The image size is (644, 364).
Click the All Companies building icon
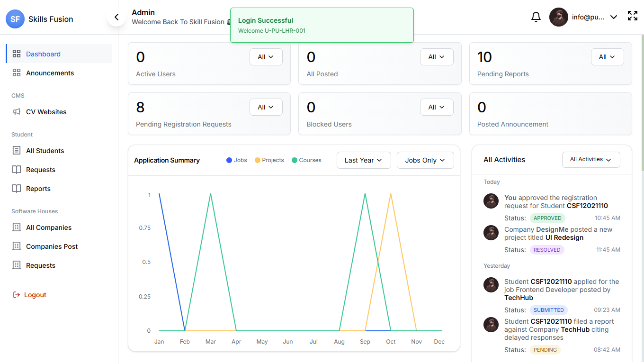(17, 227)
